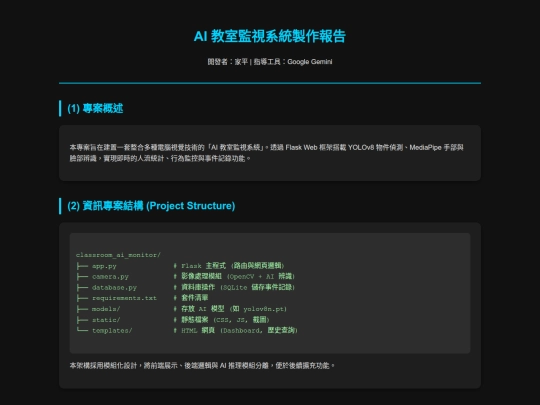Screen dimensions: 540x405
Task: Click the overview paragraph mentioning Flask Web
Action: pyautogui.click(x=266, y=153)
